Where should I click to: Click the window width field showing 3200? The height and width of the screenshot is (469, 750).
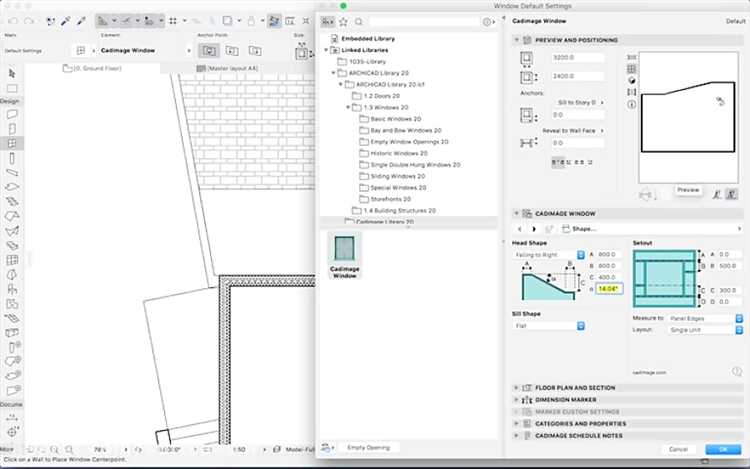coord(577,57)
